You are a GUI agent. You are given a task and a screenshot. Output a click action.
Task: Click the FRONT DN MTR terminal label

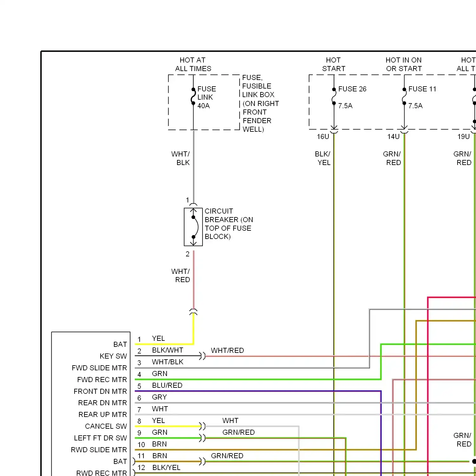[100, 392]
